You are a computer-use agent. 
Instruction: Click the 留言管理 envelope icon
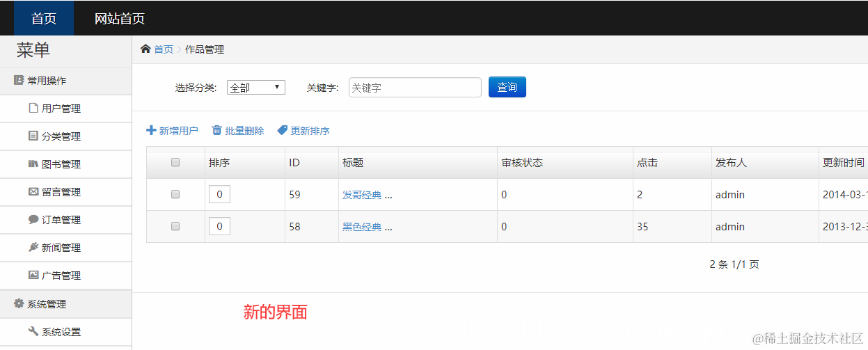33,191
